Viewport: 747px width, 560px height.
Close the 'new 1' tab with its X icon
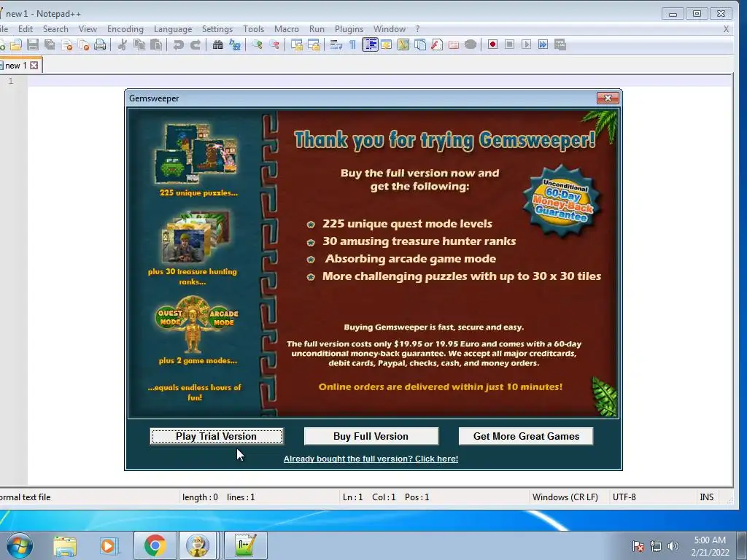click(x=34, y=65)
